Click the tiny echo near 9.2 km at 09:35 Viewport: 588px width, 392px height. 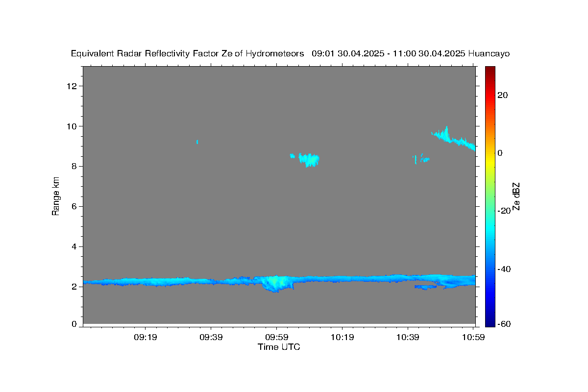[197, 142]
